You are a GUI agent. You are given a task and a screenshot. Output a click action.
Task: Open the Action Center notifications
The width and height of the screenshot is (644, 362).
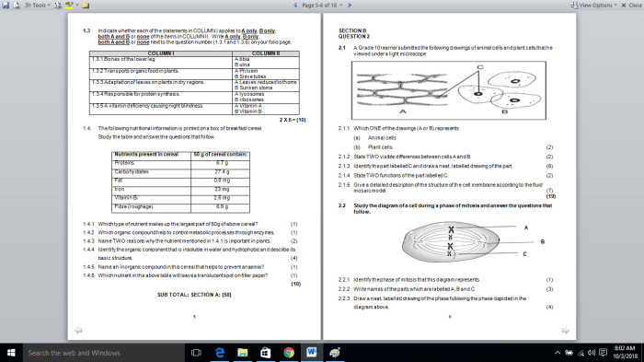coord(603,353)
